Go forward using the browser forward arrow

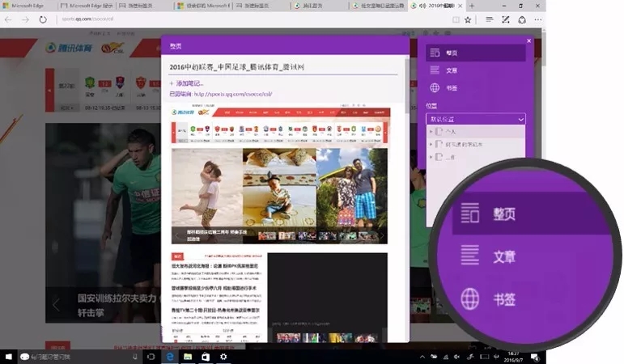tap(25, 19)
